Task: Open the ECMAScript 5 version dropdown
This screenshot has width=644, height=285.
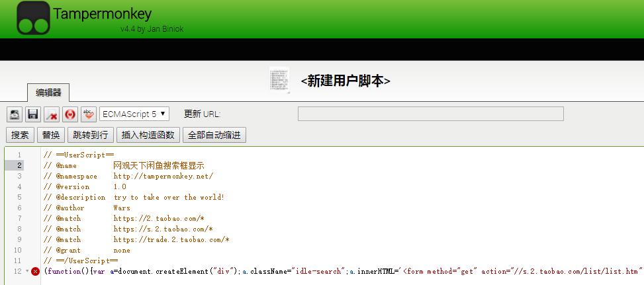Action: [134, 114]
